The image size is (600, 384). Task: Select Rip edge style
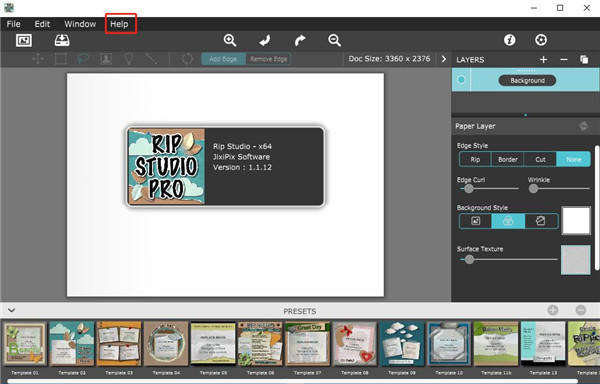click(475, 159)
